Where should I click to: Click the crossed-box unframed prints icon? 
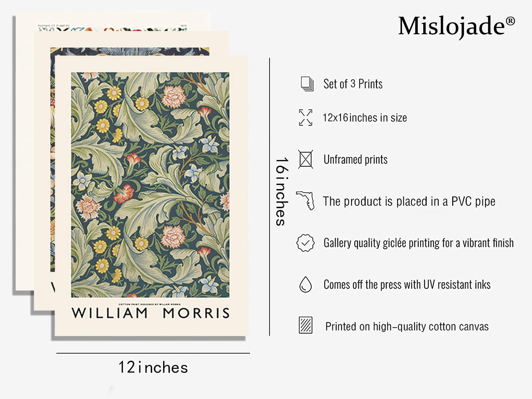pos(305,159)
